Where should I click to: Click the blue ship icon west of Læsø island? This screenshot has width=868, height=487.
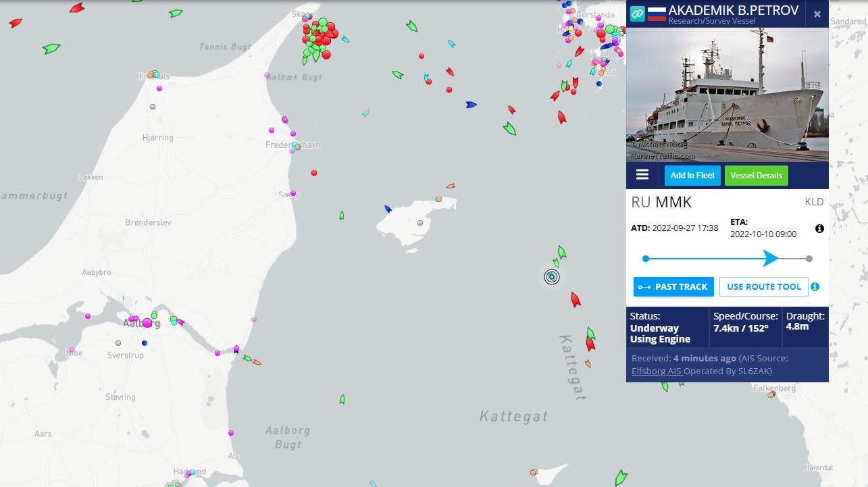coord(388,209)
